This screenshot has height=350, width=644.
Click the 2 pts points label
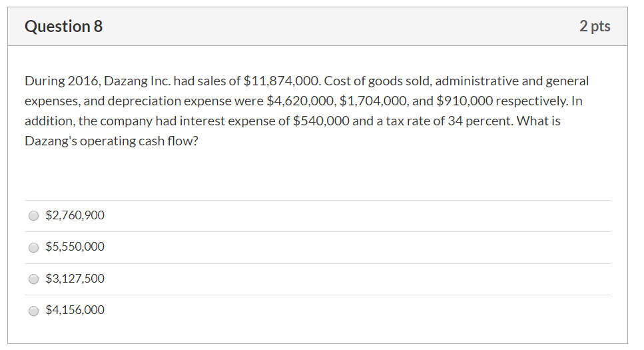click(x=594, y=27)
